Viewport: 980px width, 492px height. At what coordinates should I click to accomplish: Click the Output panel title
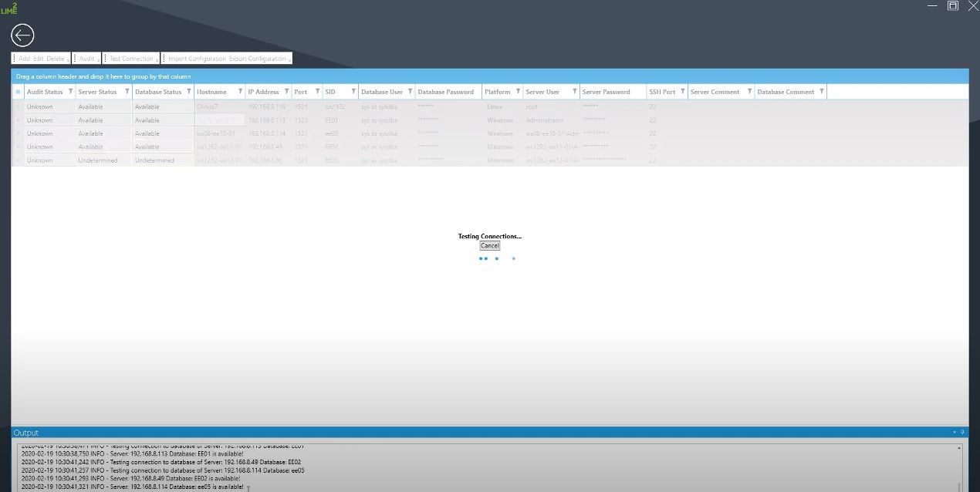coord(25,433)
